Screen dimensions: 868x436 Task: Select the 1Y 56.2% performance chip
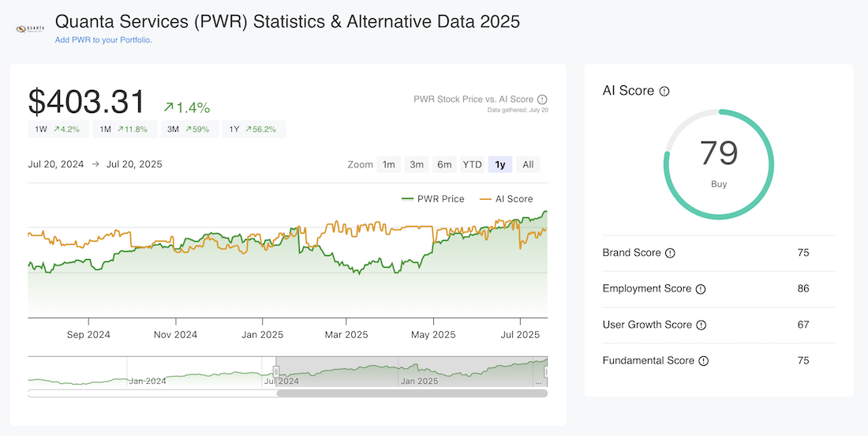254,129
